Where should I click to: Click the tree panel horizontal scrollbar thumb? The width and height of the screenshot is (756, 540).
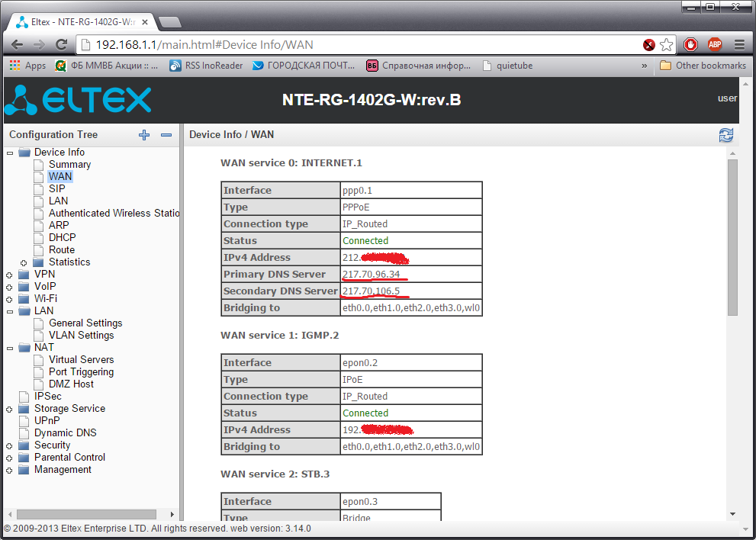[x=87, y=514]
